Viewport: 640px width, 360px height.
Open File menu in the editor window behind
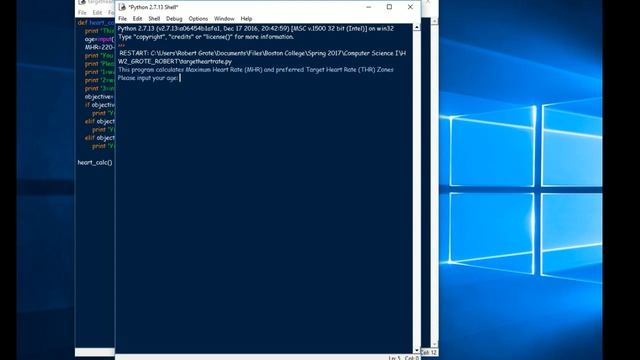[x=82, y=13]
